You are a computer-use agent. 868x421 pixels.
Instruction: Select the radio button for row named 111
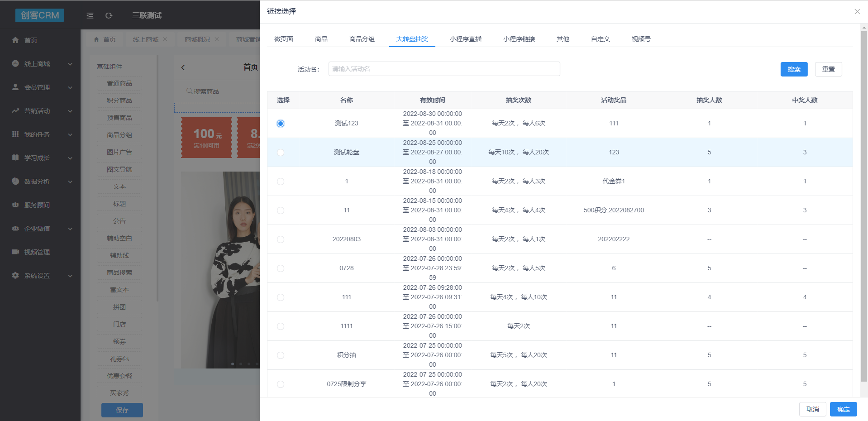coord(281,297)
